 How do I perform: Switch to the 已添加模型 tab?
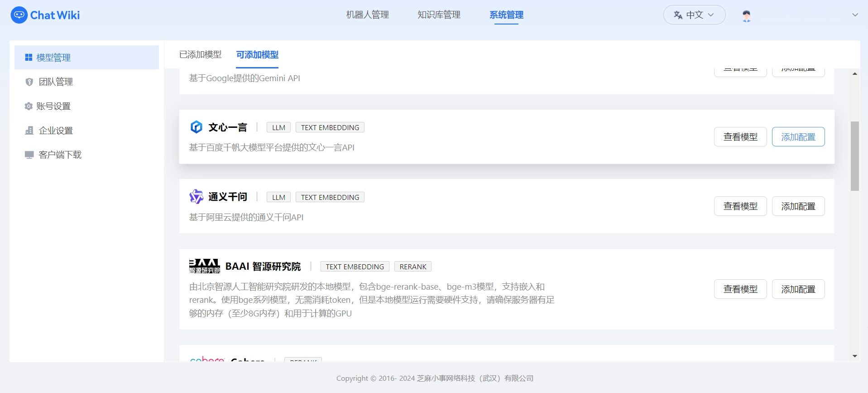tap(200, 54)
